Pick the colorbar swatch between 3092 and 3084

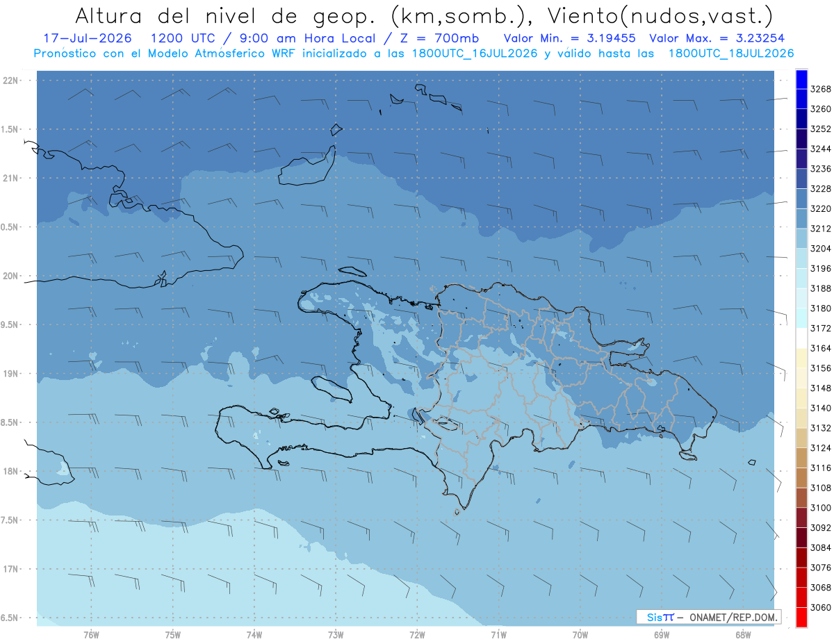click(x=801, y=538)
